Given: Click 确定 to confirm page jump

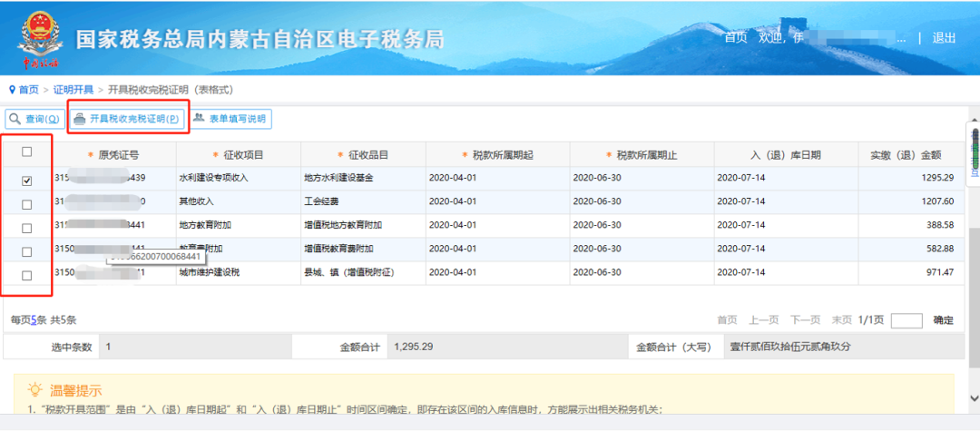Looking at the screenshot, I should click(x=943, y=320).
